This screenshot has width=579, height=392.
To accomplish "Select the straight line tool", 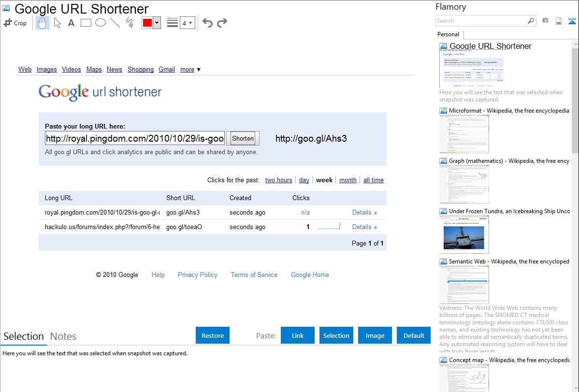I will (x=115, y=23).
